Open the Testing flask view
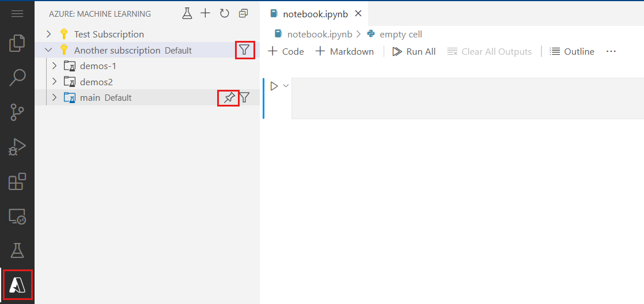644x304 pixels. coord(17,250)
